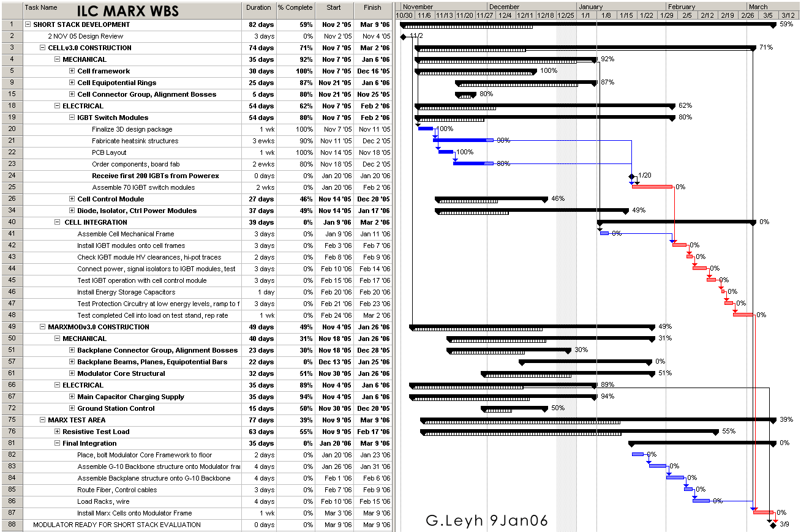Collapse the IGBT Switch Modules group
Screen dimensions: 801x532
[72, 118]
